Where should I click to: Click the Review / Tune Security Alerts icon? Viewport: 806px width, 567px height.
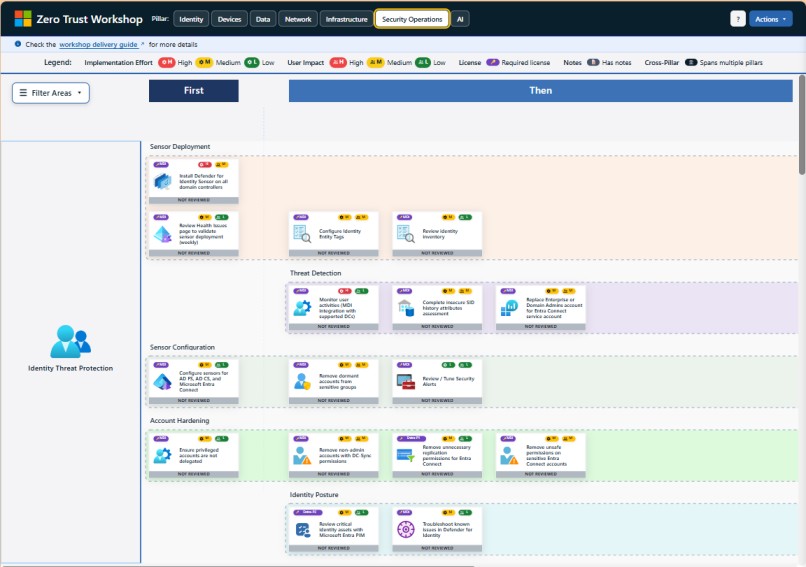coord(405,381)
